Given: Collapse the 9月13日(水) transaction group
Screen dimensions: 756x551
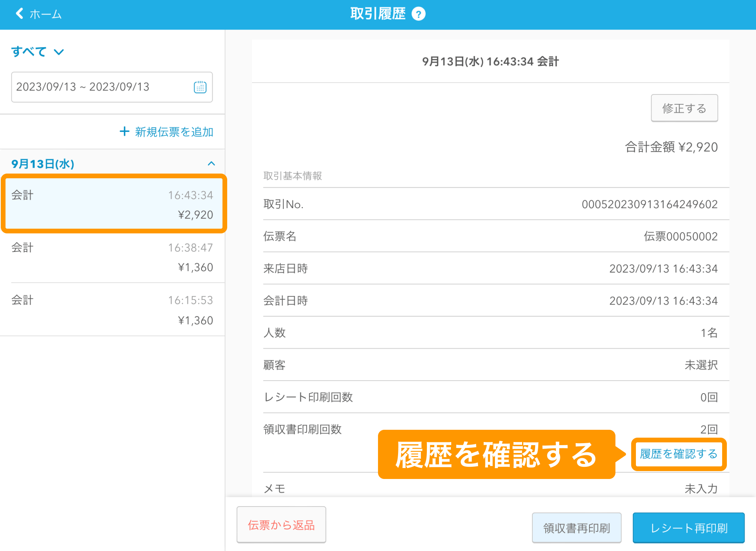Looking at the screenshot, I should coord(211,164).
